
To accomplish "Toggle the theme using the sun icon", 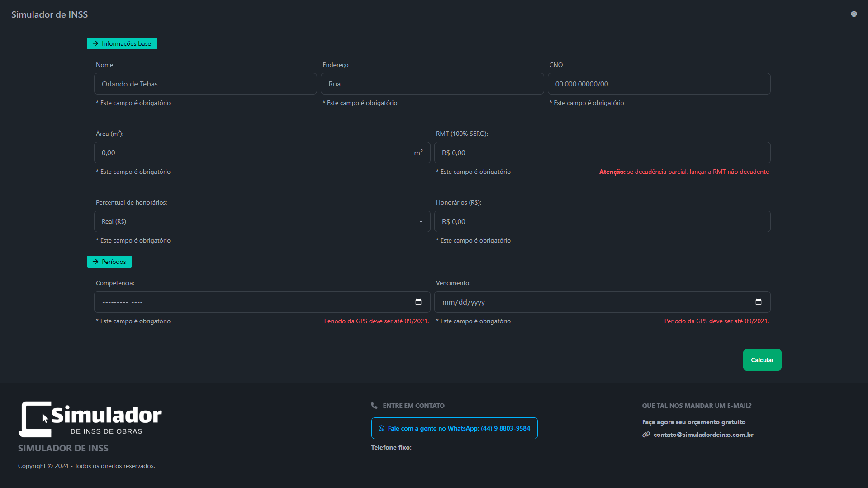I will (854, 14).
